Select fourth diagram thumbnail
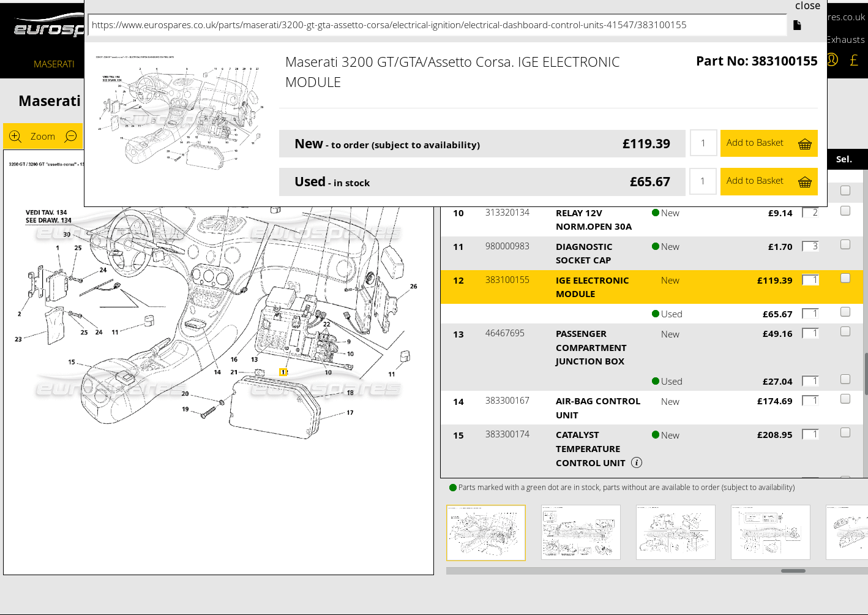This screenshot has height=615, width=868. tap(771, 532)
